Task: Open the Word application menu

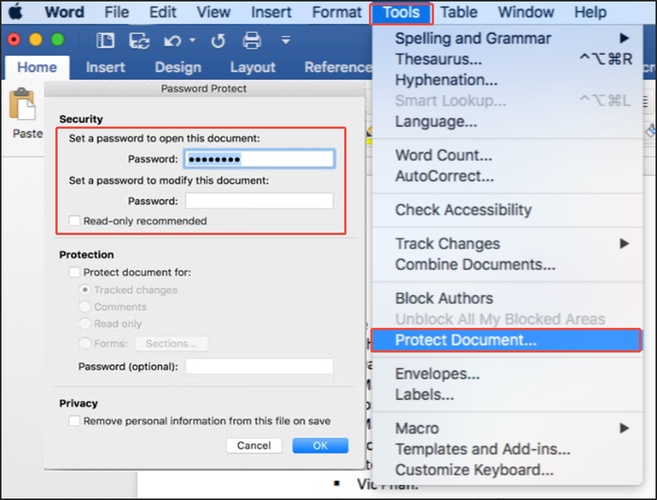Action: tap(65, 12)
